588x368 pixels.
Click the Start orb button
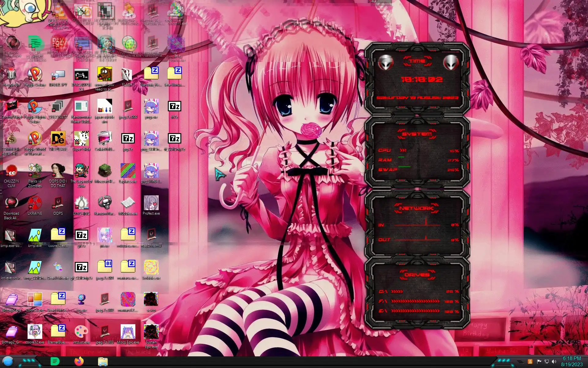(x=8, y=362)
